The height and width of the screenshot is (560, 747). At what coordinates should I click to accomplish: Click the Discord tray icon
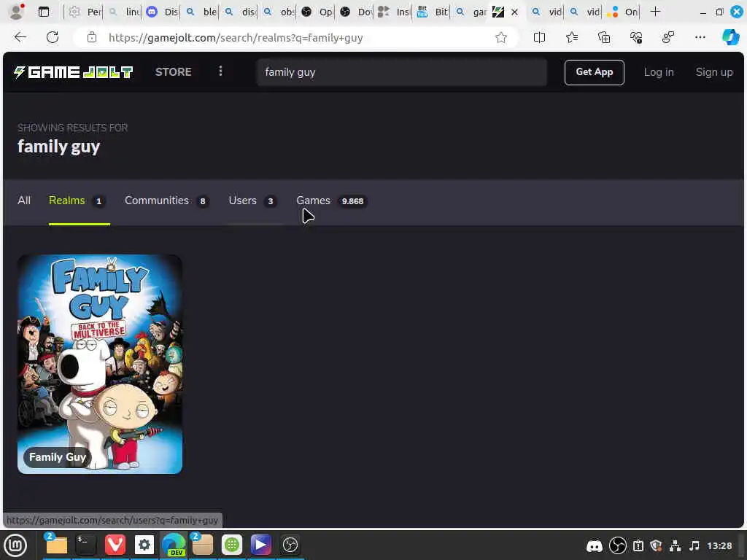(594, 545)
